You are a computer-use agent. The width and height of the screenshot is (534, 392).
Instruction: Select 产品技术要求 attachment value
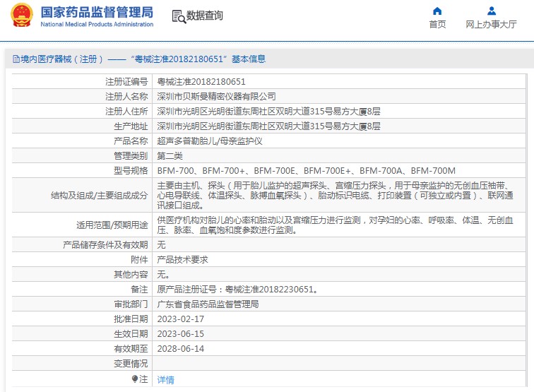[x=182, y=260]
